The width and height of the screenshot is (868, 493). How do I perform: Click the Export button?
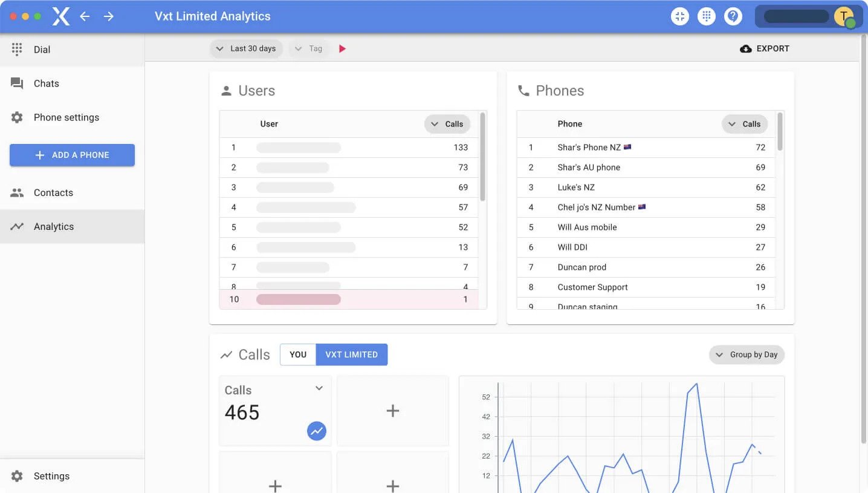click(x=765, y=48)
